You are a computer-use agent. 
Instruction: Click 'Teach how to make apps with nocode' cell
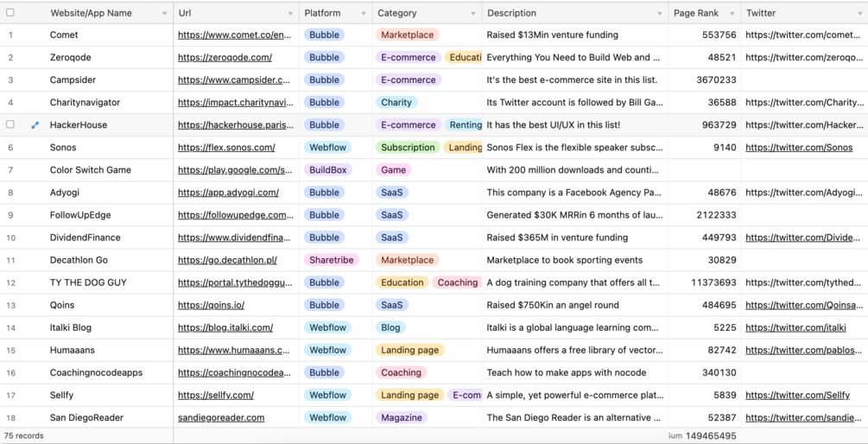(567, 372)
